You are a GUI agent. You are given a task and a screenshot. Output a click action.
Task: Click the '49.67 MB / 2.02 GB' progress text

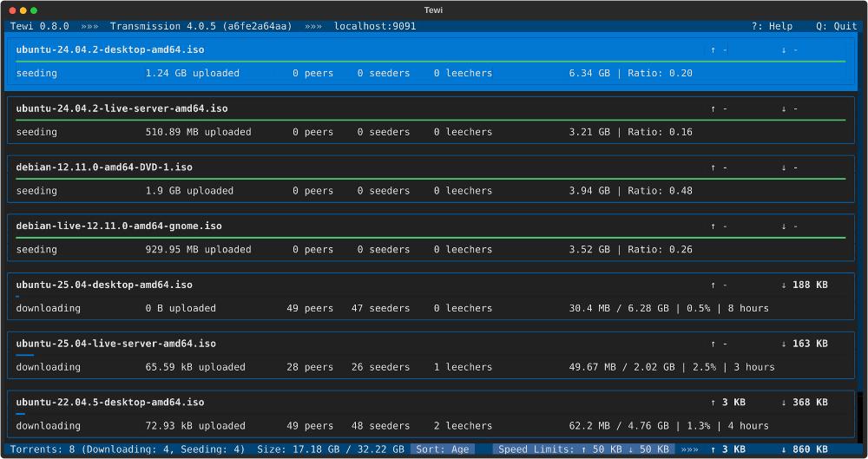(x=621, y=366)
